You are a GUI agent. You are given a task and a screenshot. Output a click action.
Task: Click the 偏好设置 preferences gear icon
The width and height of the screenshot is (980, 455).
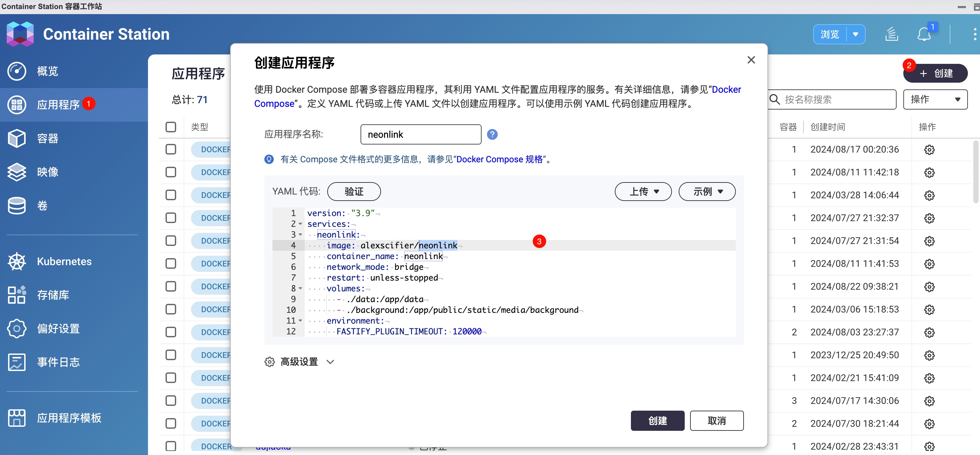[x=17, y=328]
